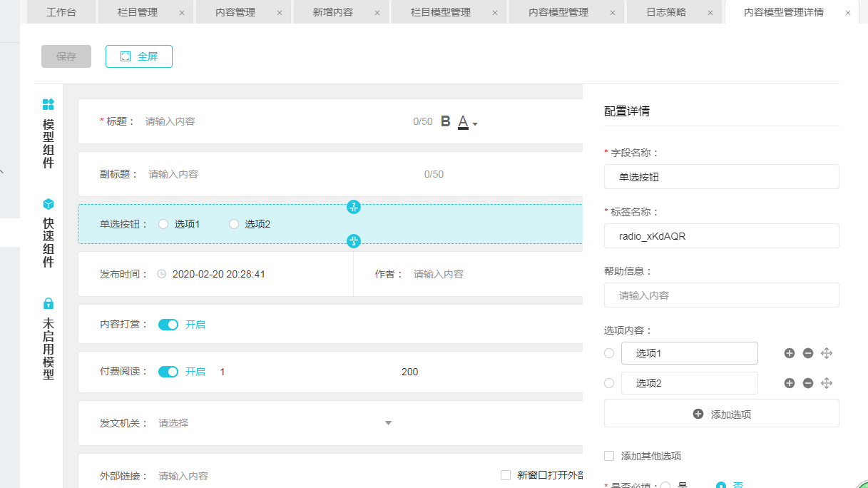Viewport: 868px width, 488px height.
Task: Switch to the 日志策略 tab
Action: (x=665, y=12)
